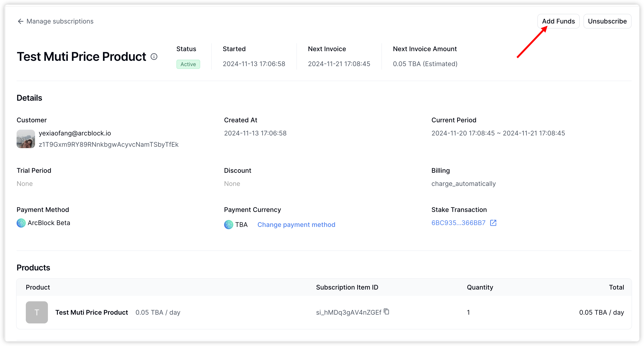Image resolution: width=644 pixels, height=346 pixels.
Task: Go back to Manage subscriptions
Action: click(x=60, y=21)
